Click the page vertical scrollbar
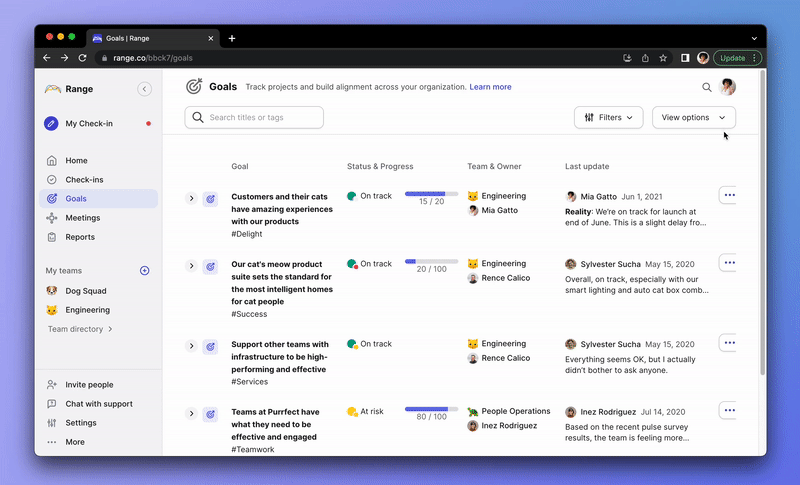 point(763,223)
